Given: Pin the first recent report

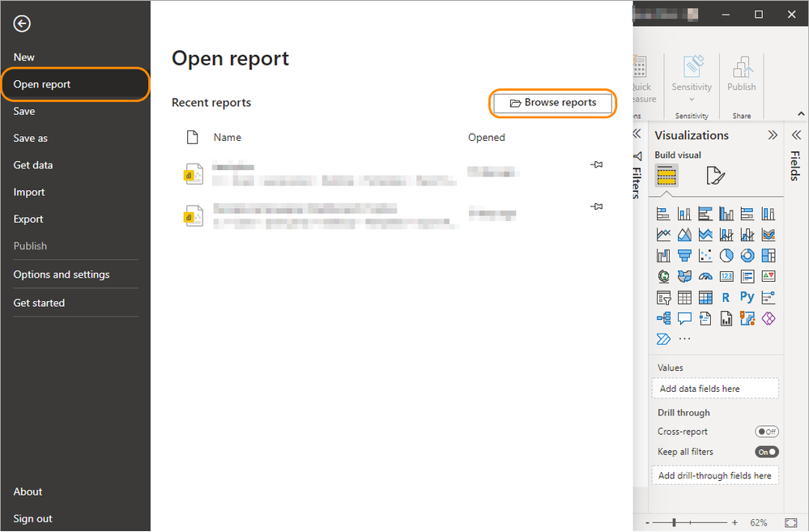Looking at the screenshot, I should click(x=597, y=164).
